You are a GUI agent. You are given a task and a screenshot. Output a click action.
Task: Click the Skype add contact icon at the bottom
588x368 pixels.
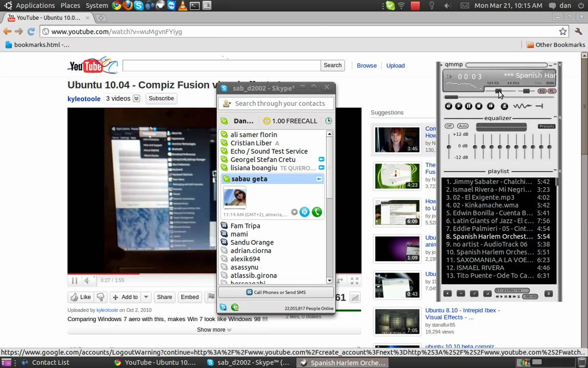click(235, 307)
